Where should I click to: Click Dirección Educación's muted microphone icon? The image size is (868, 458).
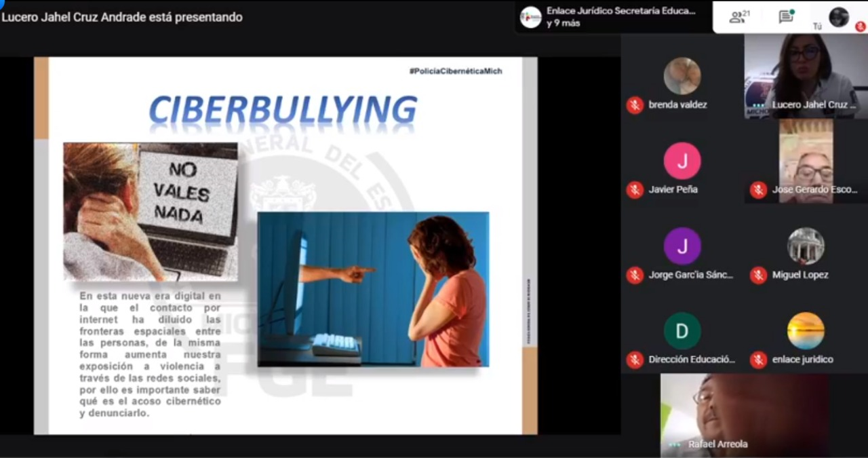coord(635,360)
